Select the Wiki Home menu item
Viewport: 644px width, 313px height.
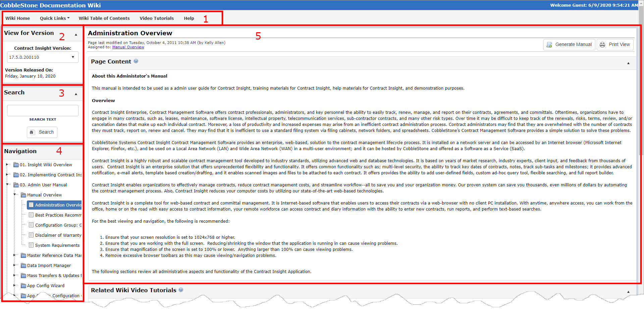(x=17, y=18)
